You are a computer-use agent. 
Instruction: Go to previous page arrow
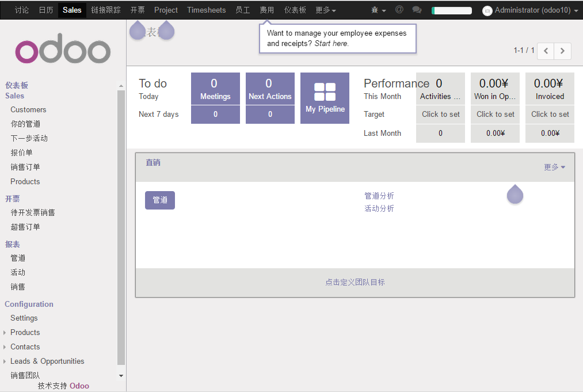(546, 51)
